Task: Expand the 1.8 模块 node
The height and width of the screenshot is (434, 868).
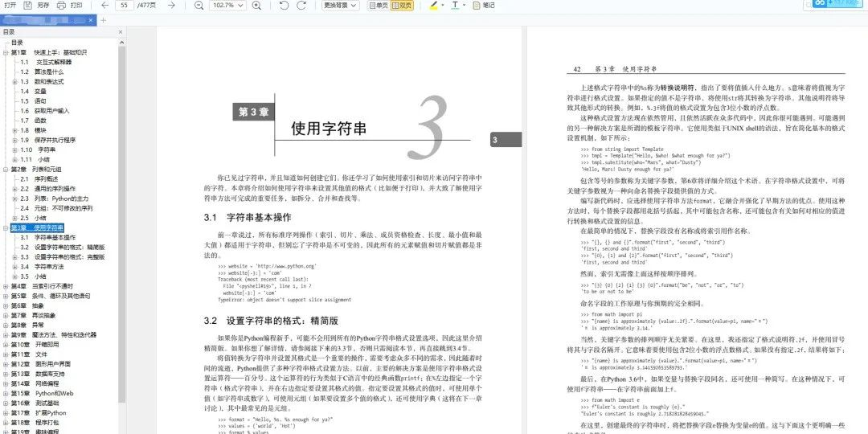Action: pos(15,130)
